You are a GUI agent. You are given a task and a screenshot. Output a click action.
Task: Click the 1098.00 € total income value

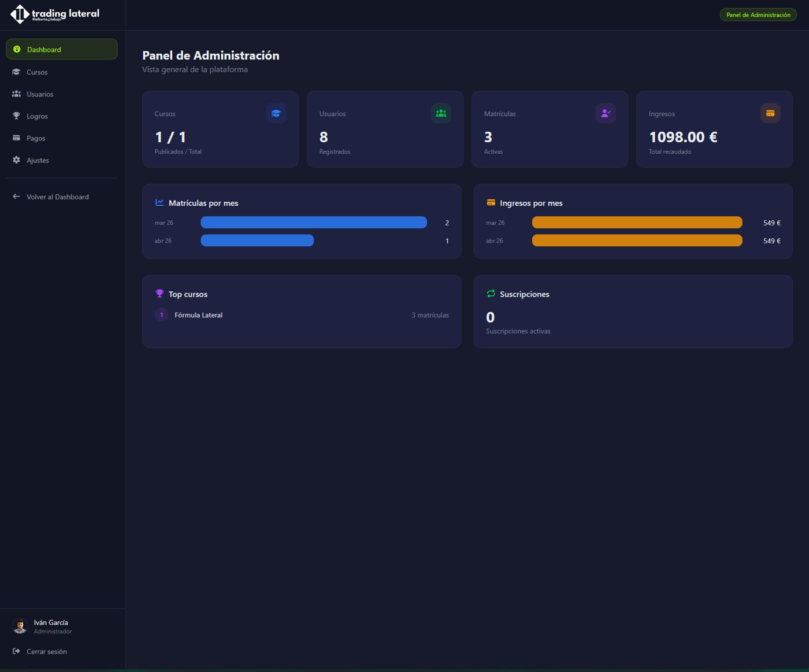[683, 137]
